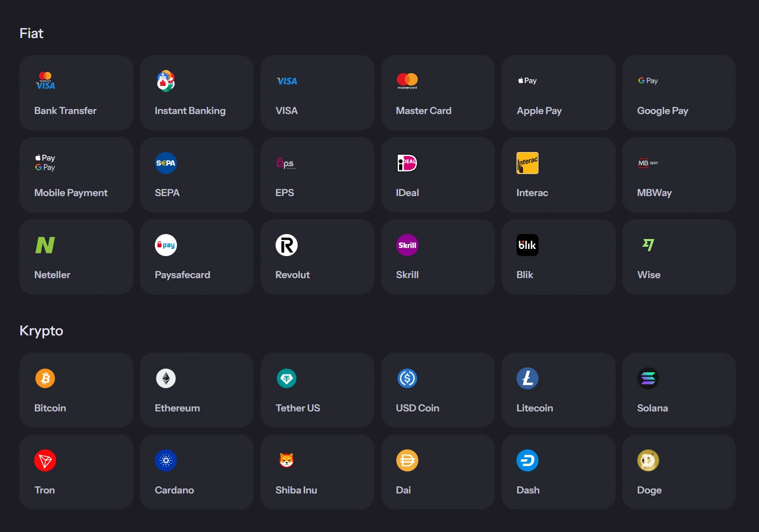
Task: Click the green Wise logo icon
Action: tap(648, 245)
